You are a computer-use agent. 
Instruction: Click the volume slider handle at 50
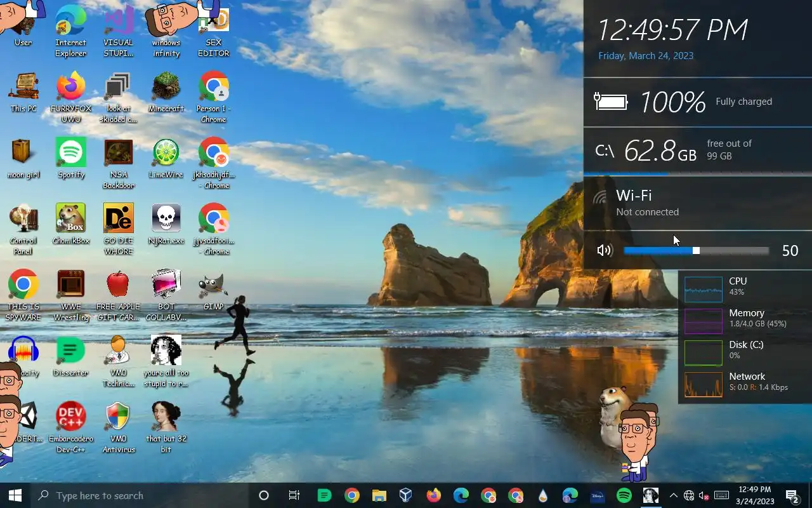point(696,250)
